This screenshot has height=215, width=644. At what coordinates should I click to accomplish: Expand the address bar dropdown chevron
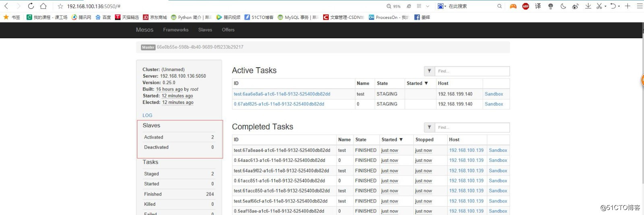(x=427, y=6)
